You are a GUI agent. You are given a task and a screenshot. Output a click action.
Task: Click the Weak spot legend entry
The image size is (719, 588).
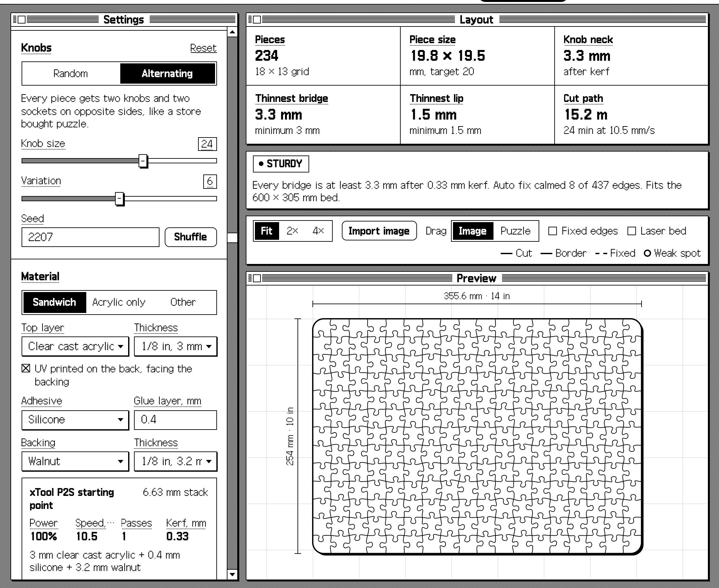click(x=672, y=253)
